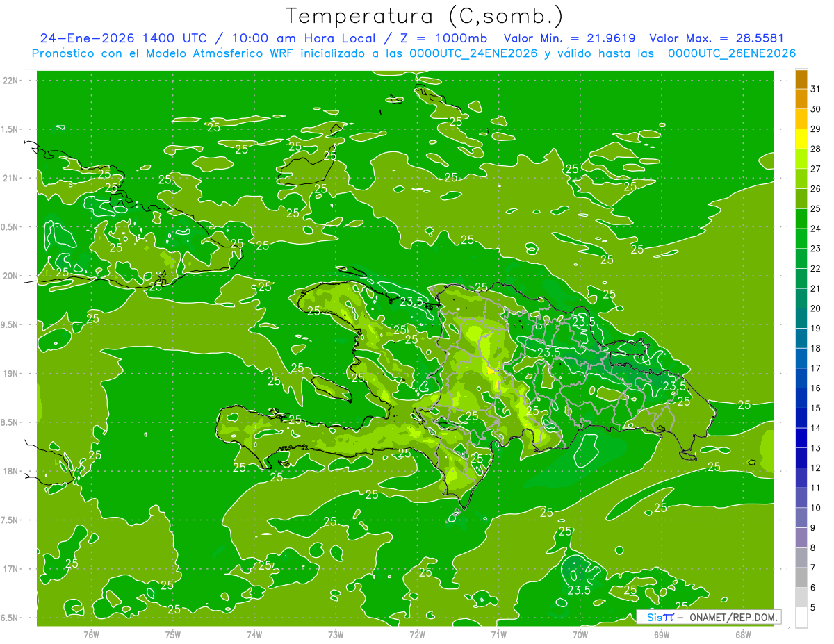Click the '68W' longitude label
Viewport: 834px width, 644px height.
(743, 635)
